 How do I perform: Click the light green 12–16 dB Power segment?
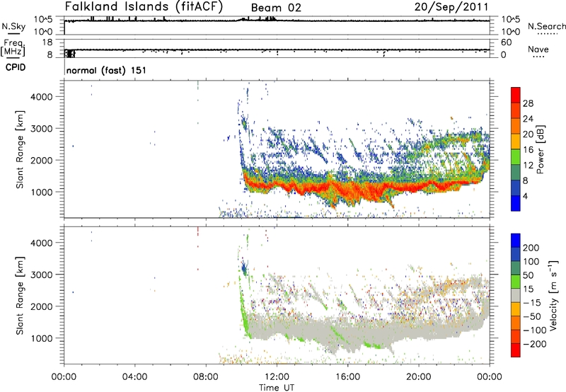516,157
